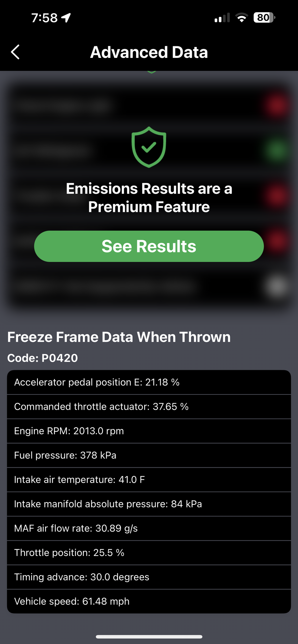Tap the battery level indicator
This screenshot has height=644, width=298.
pyautogui.click(x=264, y=17)
